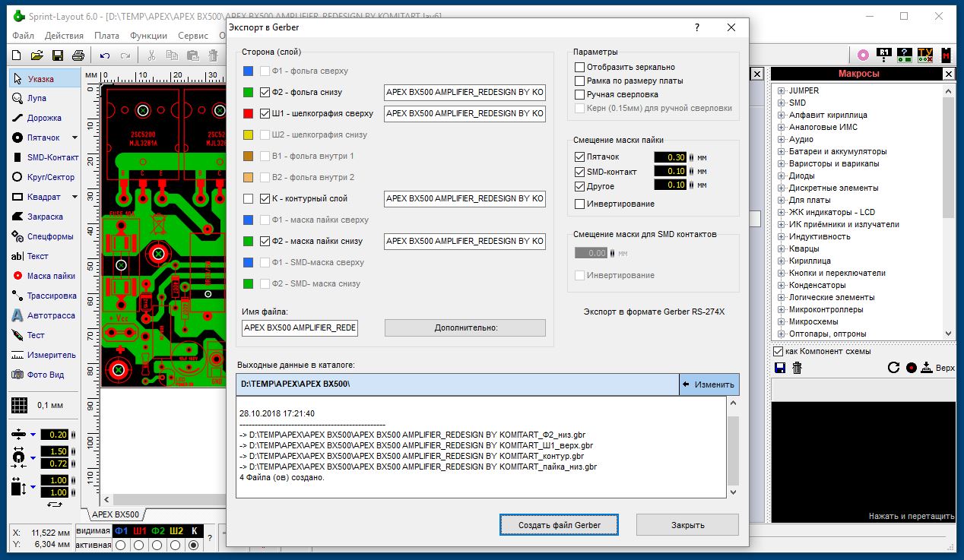This screenshot has width=964, height=560.
Task: Open the Функции menu
Action: (x=148, y=36)
